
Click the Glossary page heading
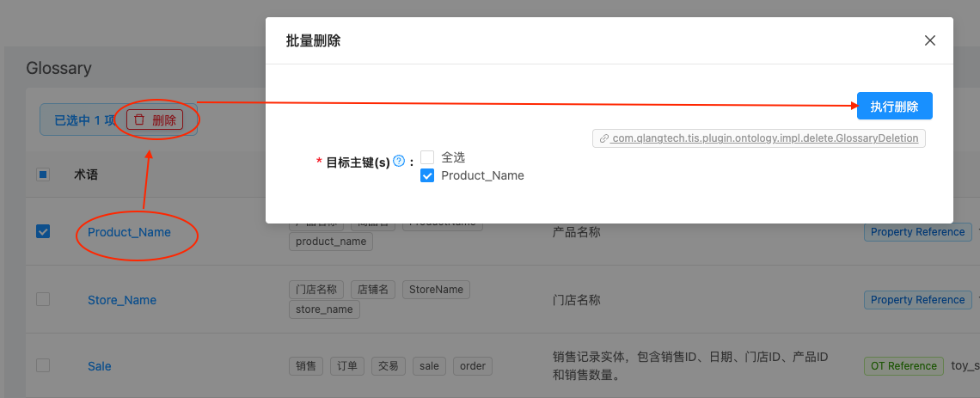[58, 68]
